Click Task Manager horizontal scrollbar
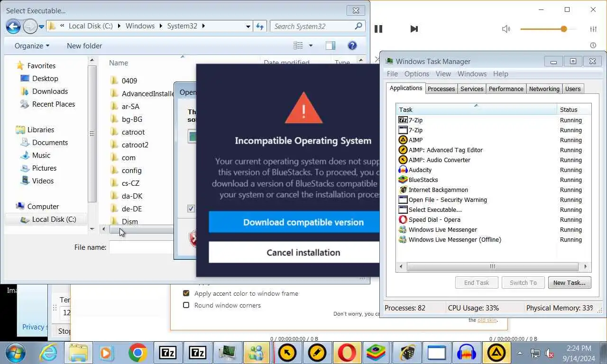This screenshot has width=607, height=364. pos(493,266)
